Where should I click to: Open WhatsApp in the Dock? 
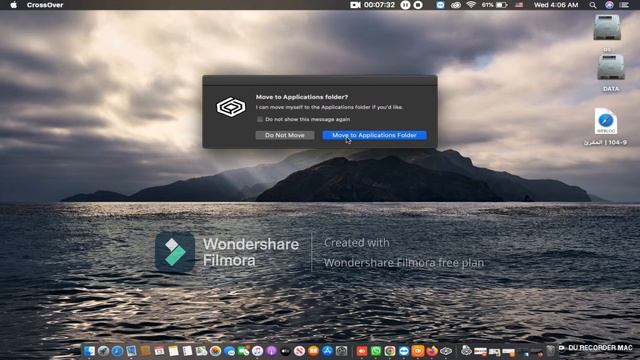coord(376,351)
